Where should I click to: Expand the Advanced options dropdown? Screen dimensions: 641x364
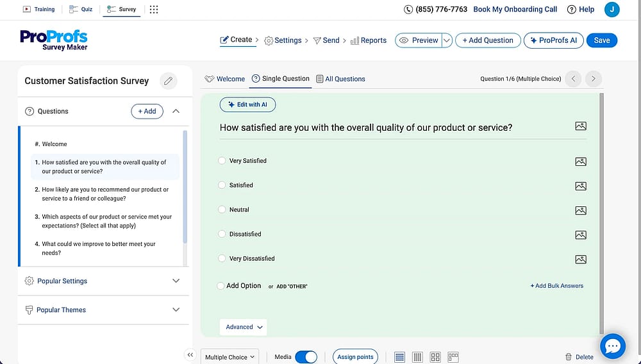coord(243,327)
